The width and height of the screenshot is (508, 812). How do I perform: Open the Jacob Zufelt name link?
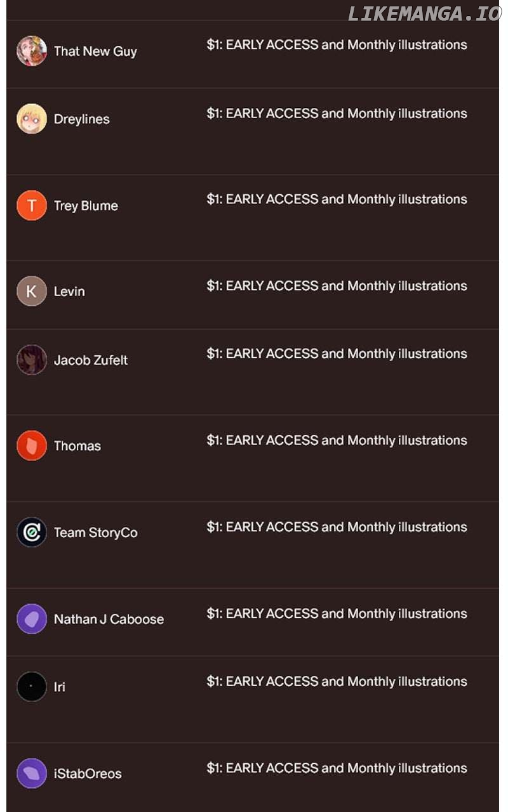91,360
